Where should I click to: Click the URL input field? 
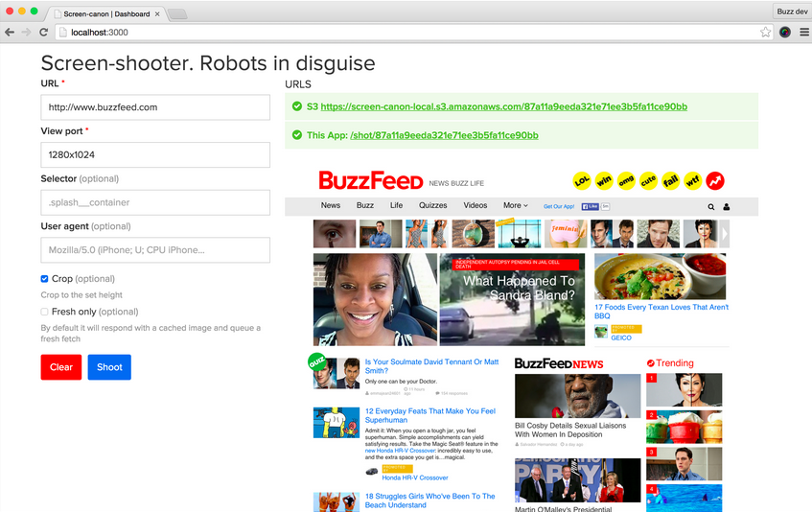click(155, 107)
